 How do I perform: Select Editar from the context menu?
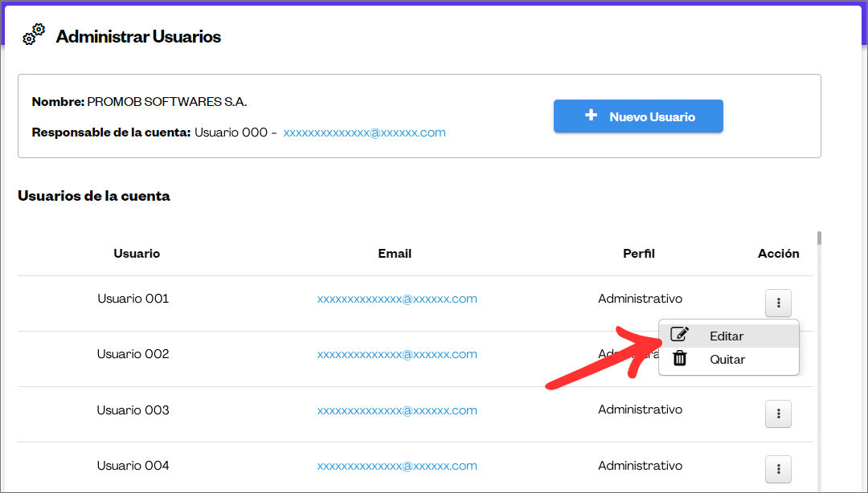(x=727, y=336)
